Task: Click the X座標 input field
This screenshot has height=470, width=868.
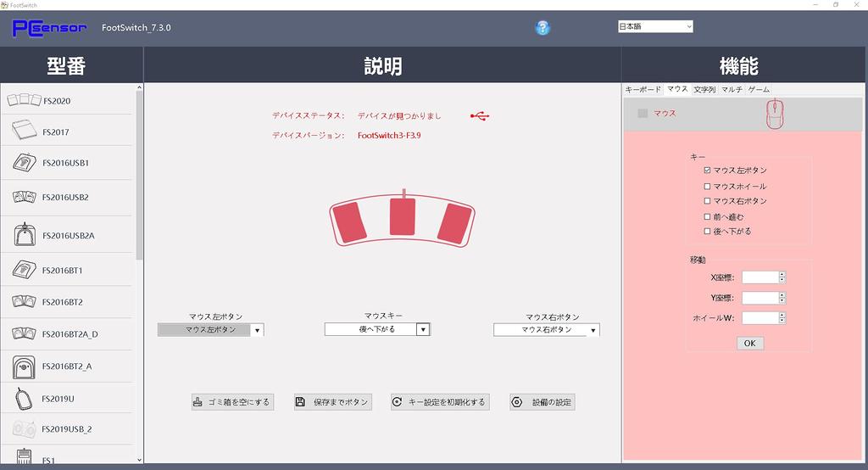Action: coord(759,277)
